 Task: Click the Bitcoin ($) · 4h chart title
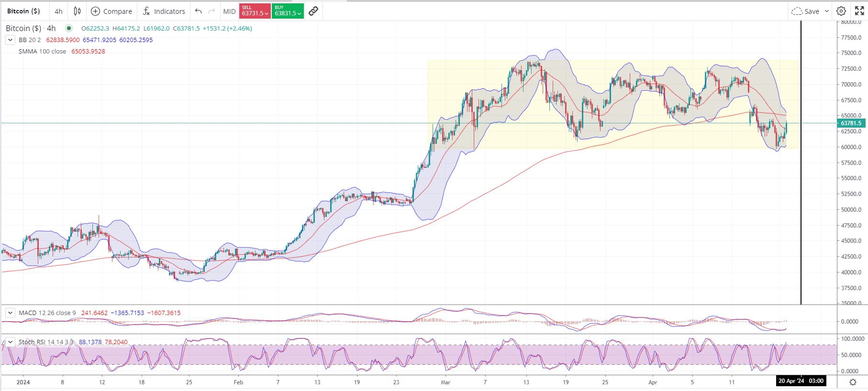coord(31,28)
